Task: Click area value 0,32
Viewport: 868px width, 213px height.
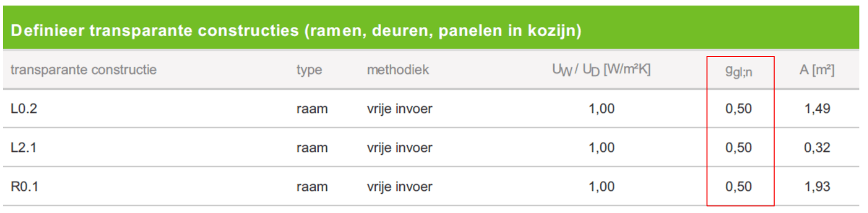Action: point(817,147)
